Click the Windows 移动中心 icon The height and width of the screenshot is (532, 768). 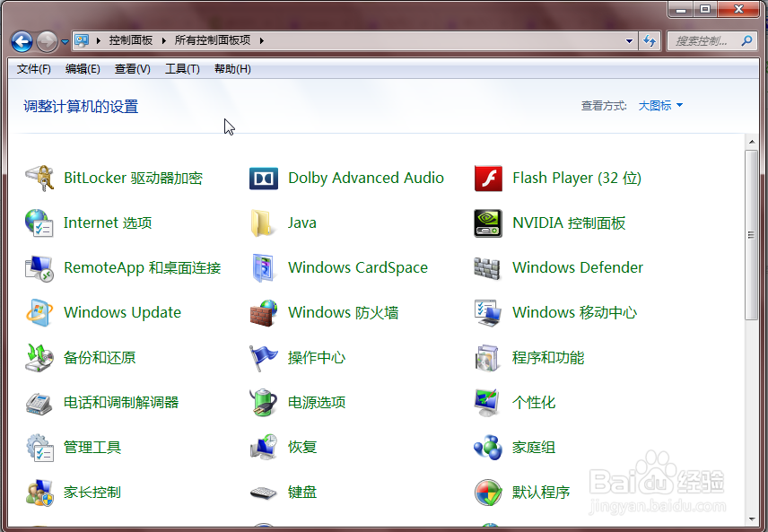(x=488, y=313)
